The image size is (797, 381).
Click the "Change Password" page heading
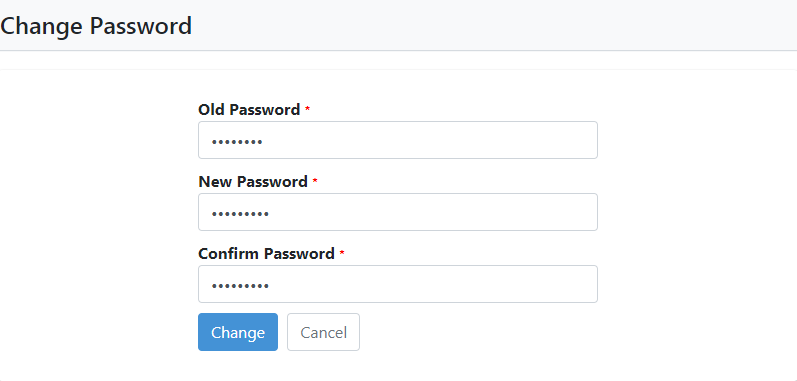coord(96,26)
